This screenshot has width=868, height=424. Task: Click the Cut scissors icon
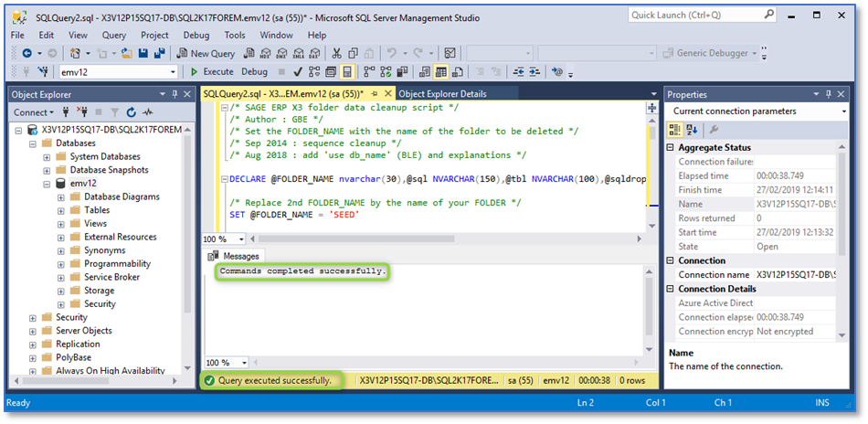tap(337, 53)
